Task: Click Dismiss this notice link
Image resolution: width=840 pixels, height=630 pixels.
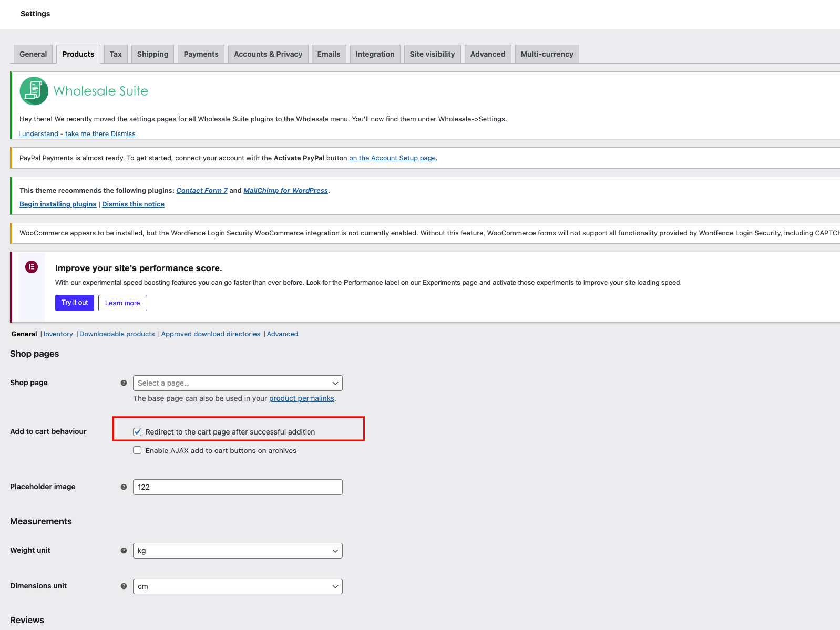Action: [133, 204]
